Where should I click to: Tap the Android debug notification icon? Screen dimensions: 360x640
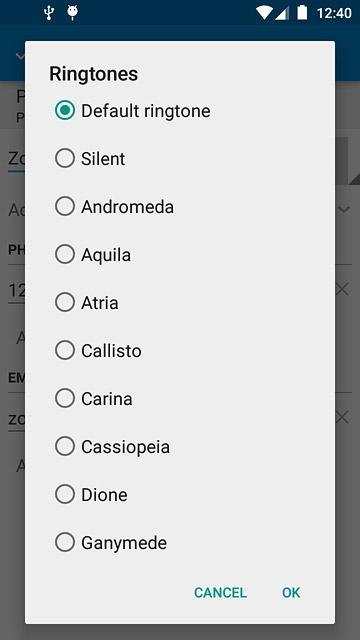click(73, 13)
